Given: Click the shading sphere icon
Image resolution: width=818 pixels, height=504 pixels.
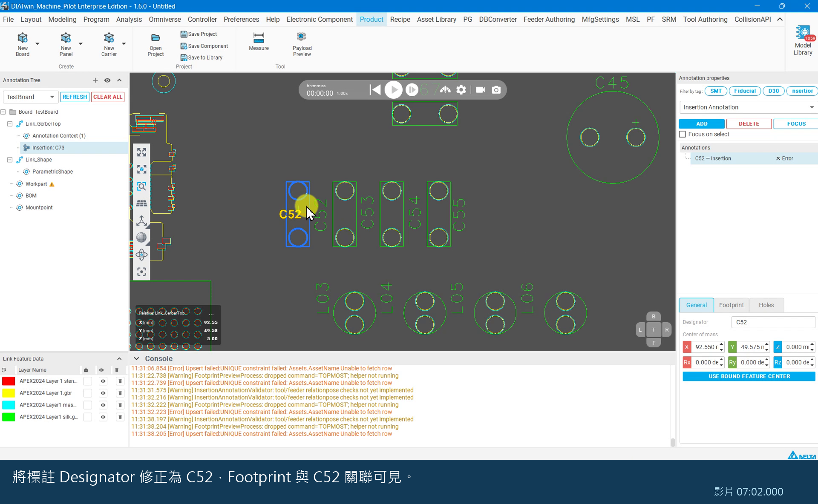Looking at the screenshot, I should (141, 238).
